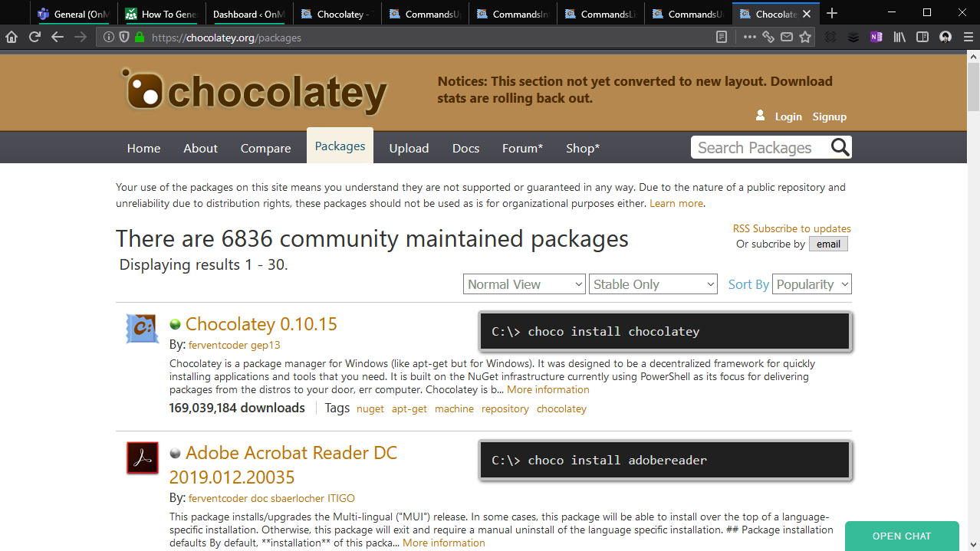Open tracking protection shield icon
The height and width of the screenshot is (551, 980).
[x=124, y=37]
